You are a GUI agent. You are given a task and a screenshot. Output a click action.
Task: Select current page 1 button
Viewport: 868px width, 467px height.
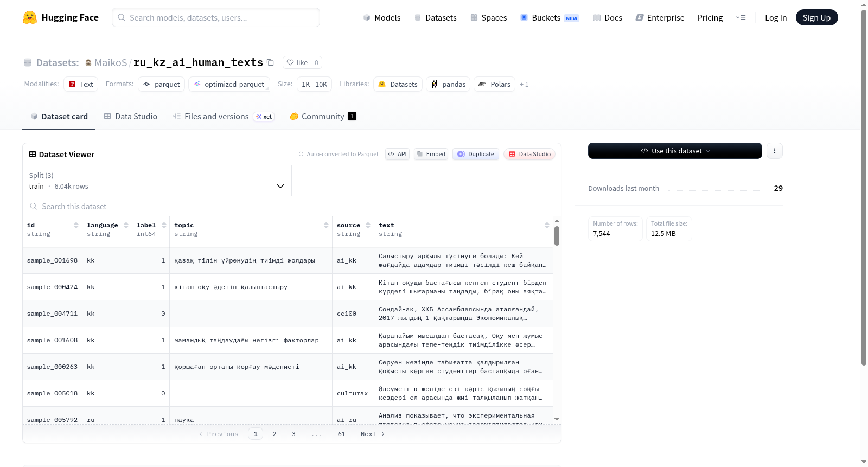(256, 434)
